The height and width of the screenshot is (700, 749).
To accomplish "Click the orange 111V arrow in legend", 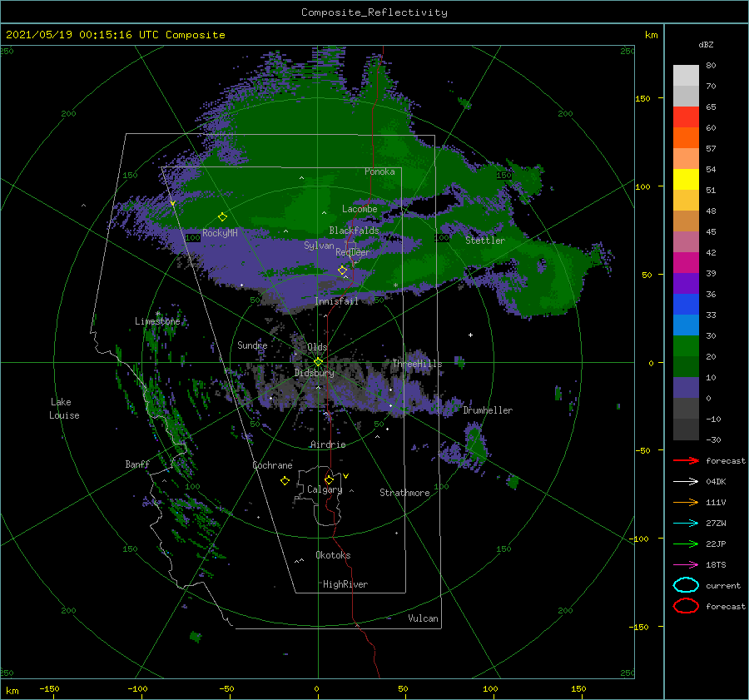I will [x=686, y=502].
